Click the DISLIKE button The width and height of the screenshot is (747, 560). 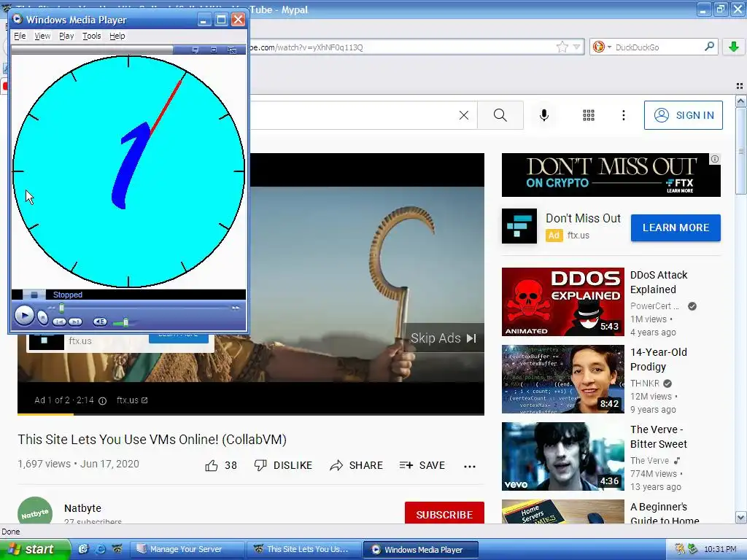(283, 465)
